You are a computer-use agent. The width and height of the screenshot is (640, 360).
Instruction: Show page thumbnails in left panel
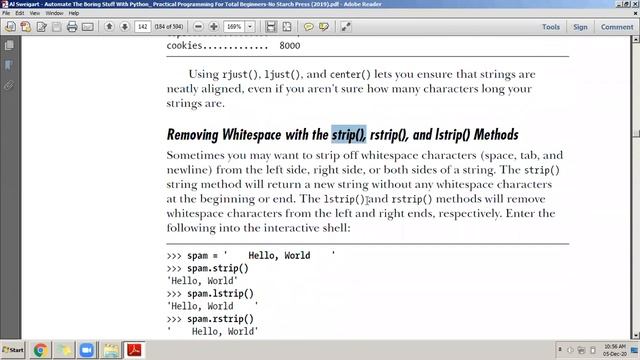pos(9,45)
